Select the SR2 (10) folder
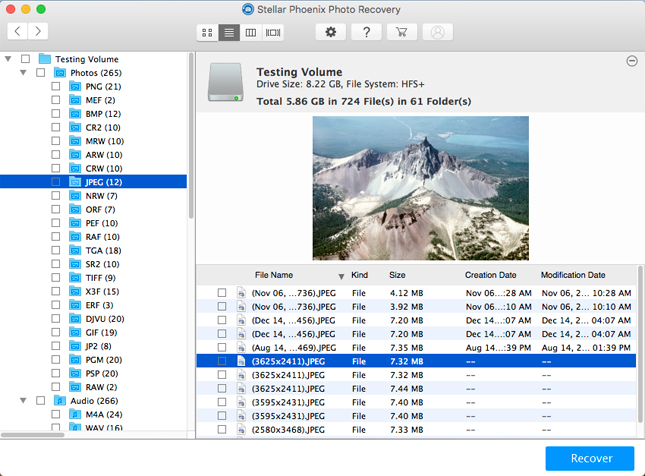The height and width of the screenshot is (476, 645). tap(102, 264)
